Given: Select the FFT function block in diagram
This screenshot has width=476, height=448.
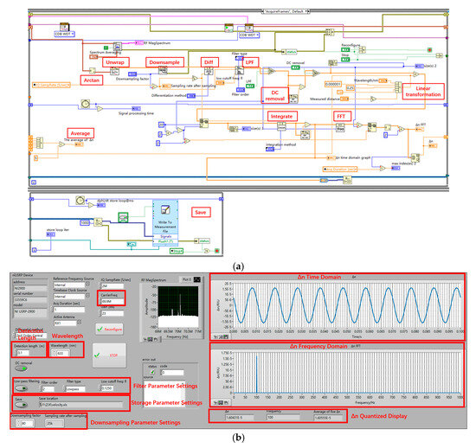Looking at the screenshot, I should click(340, 127).
